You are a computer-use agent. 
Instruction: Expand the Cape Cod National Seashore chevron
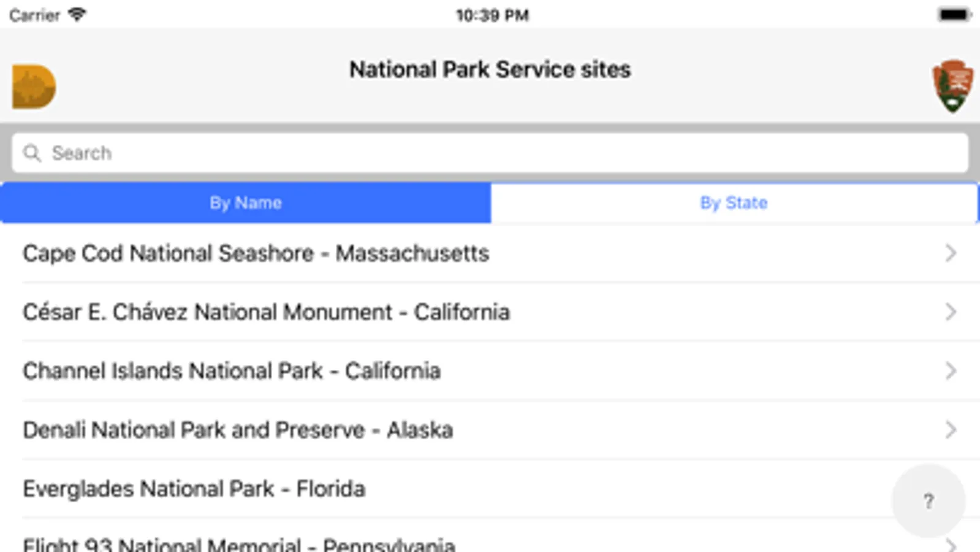[x=951, y=253]
